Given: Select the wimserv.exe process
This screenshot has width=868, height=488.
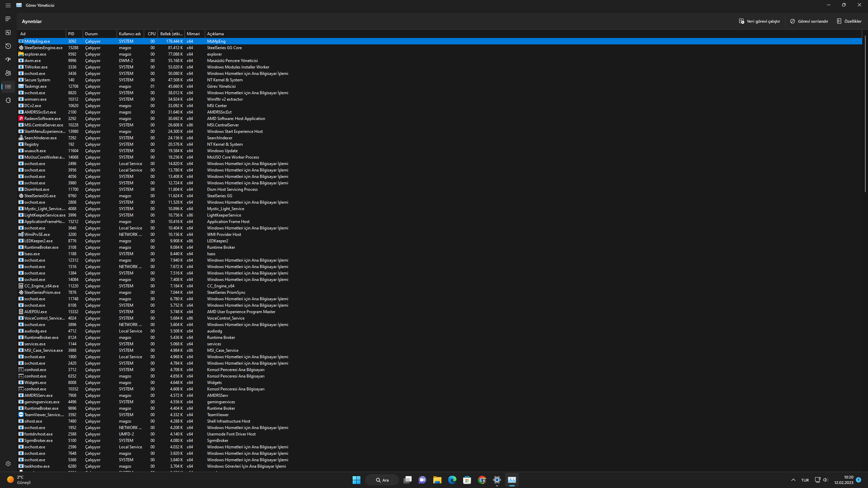Looking at the screenshot, I should point(440,99).
